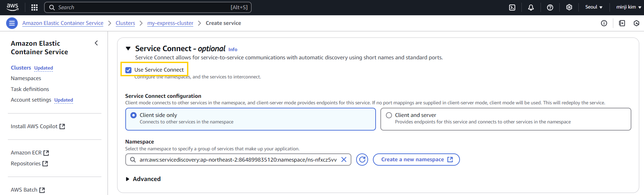
Task: Select Client and server option
Action: pyautogui.click(x=389, y=115)
